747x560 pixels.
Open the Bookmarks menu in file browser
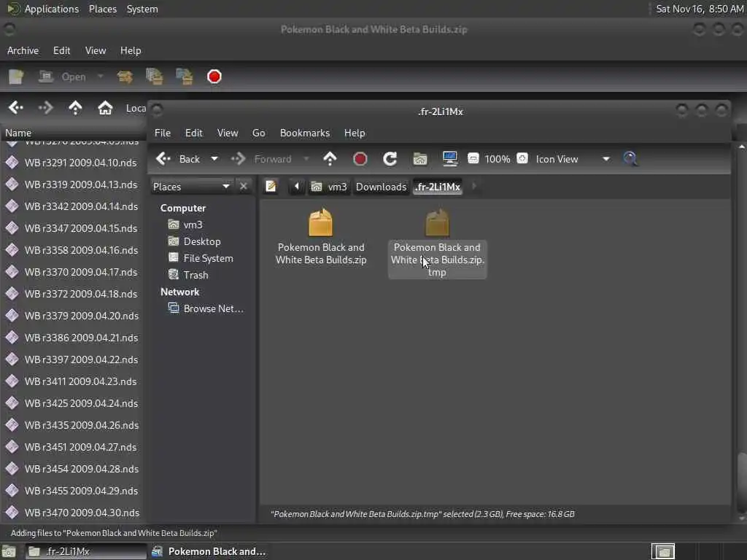[304, 133]
